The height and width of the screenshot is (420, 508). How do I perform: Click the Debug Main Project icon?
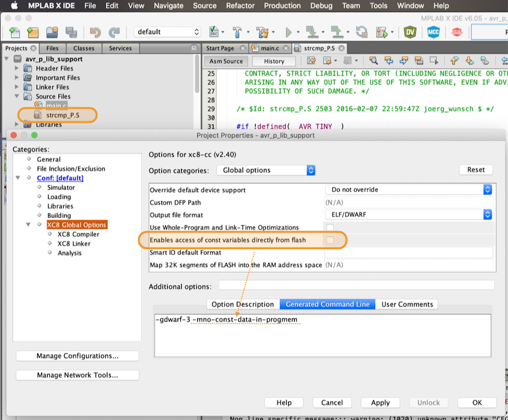pos(382,32)
